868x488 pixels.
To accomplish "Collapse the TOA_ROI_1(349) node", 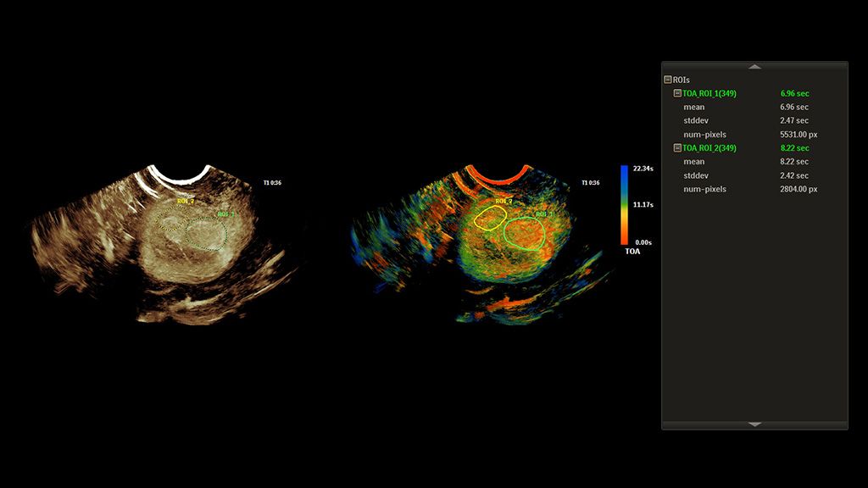I will click(x=677, y=93).
